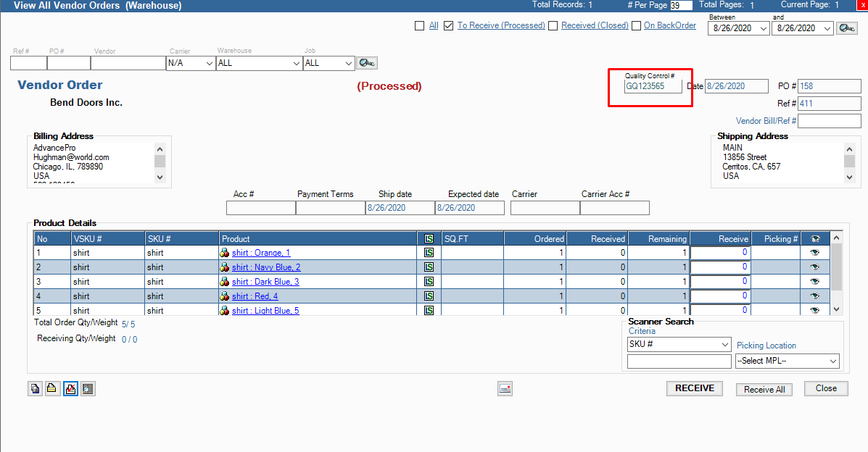
Task: Open the Scanner Search criteria SKU # dropdown
Action: pyautogui.click(x=679, y=344)
